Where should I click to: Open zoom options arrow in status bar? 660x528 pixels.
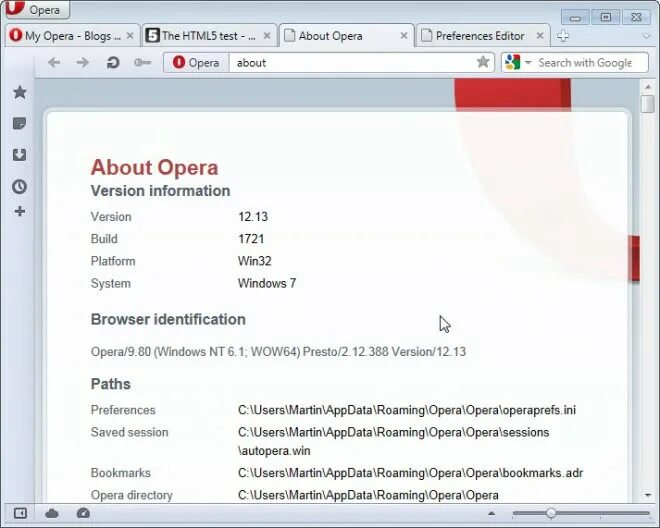tap(491, 513)
